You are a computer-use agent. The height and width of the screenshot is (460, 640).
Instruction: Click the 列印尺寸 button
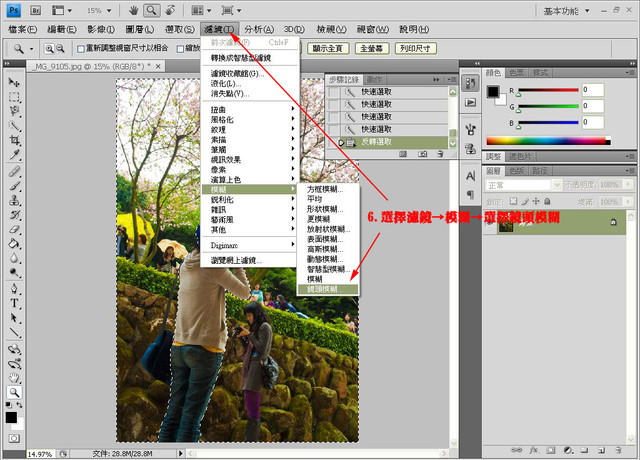[x=416, y=49]
